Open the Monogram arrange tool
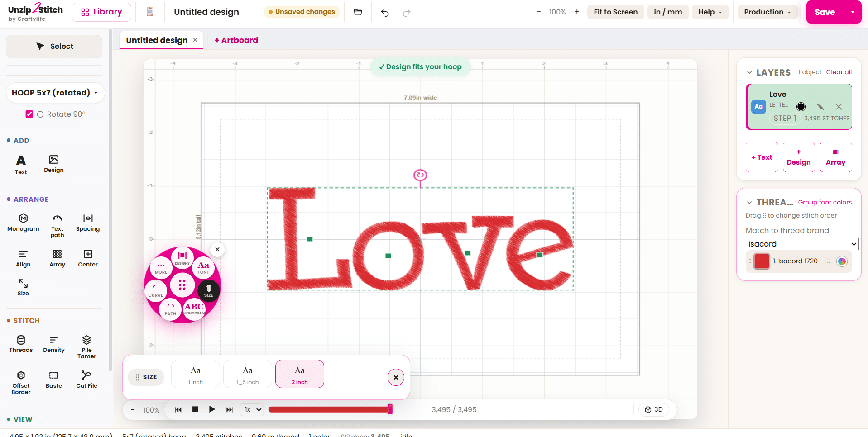Image resolution: width=868 pixels, height=437 pixels. point(23,223)
